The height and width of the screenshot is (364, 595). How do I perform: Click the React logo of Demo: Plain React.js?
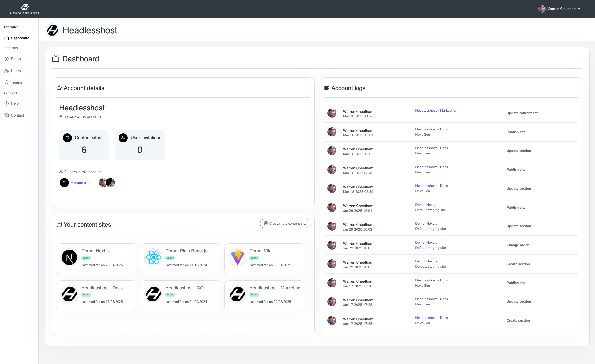click(153, 257)
